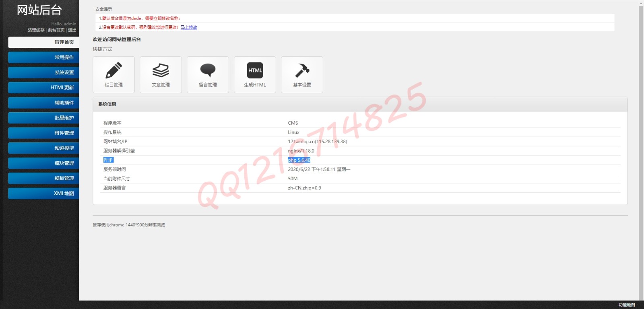644x309 pixels.
Task: Click the 操作系统 row label
Action: (x=112, y=132)
